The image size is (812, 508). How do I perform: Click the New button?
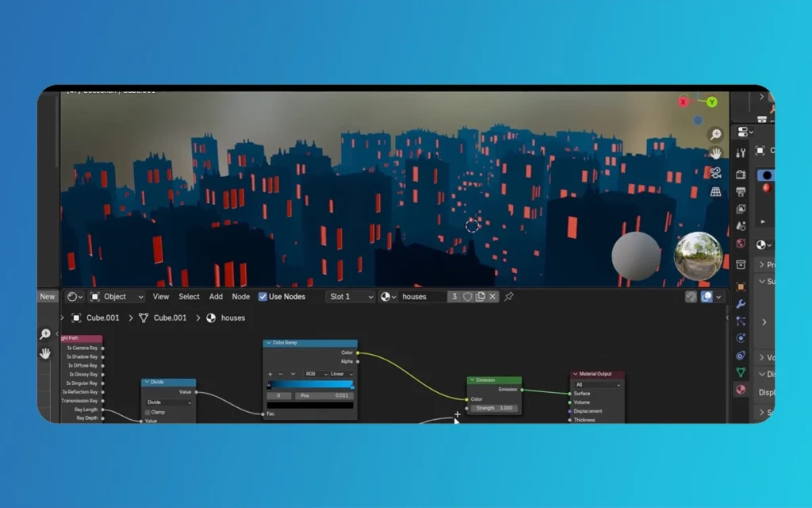point(47,297)
